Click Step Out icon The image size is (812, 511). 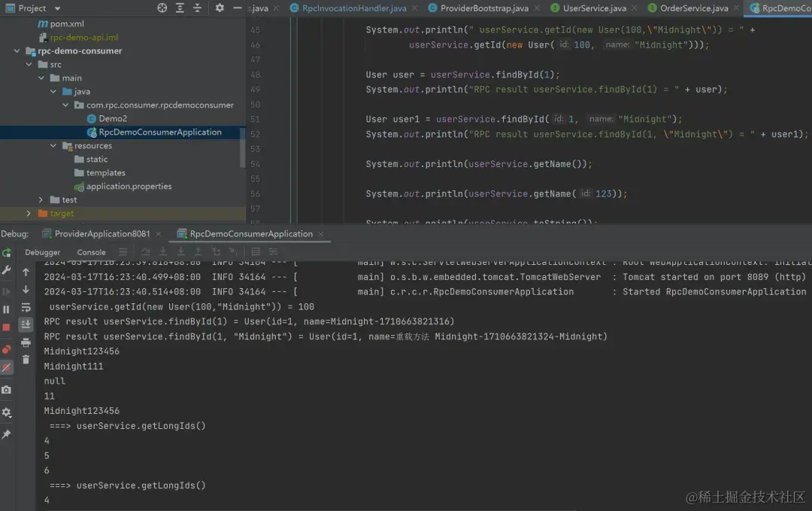tap(198, 252)
